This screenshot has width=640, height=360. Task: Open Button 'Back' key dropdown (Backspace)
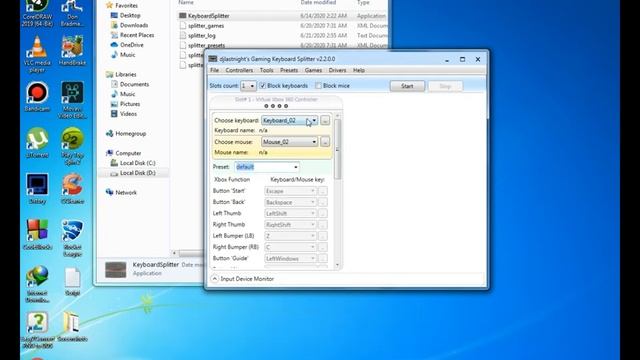pyautogui.click(x=290, y=202)
